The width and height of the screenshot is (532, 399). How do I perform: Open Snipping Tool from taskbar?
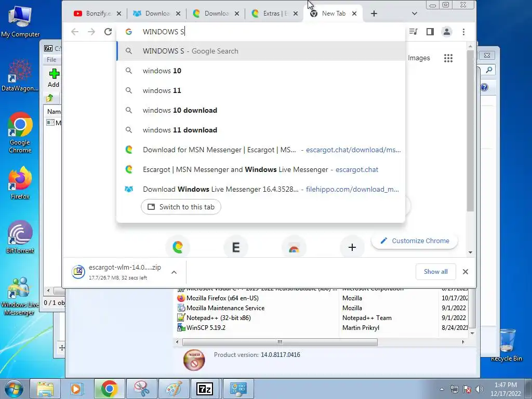(141, 389)
